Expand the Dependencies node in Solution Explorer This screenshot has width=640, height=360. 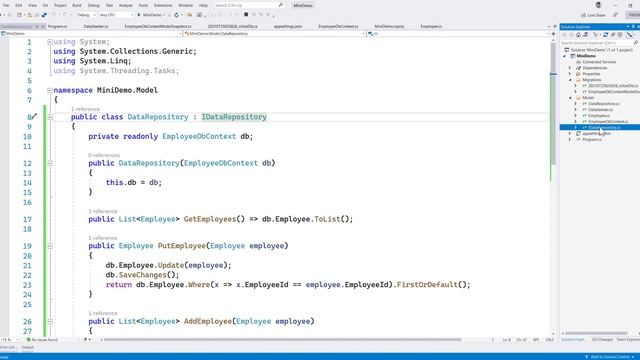pos(570,68)
